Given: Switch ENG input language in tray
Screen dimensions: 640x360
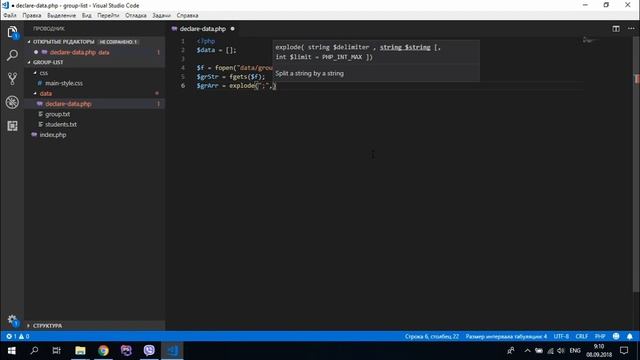Looking at the screenshot, I should pos(575,351).
